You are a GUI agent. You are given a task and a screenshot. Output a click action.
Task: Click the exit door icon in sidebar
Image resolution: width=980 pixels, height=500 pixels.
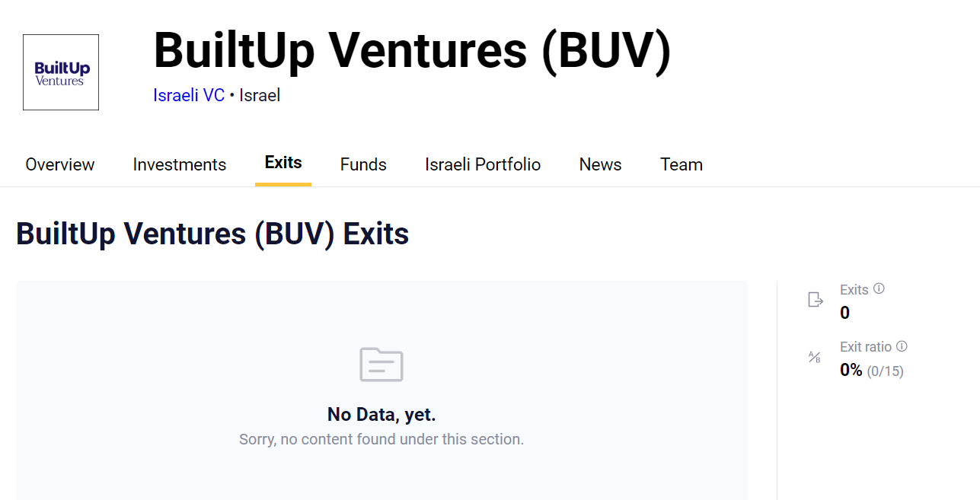(x=816, y=300)
